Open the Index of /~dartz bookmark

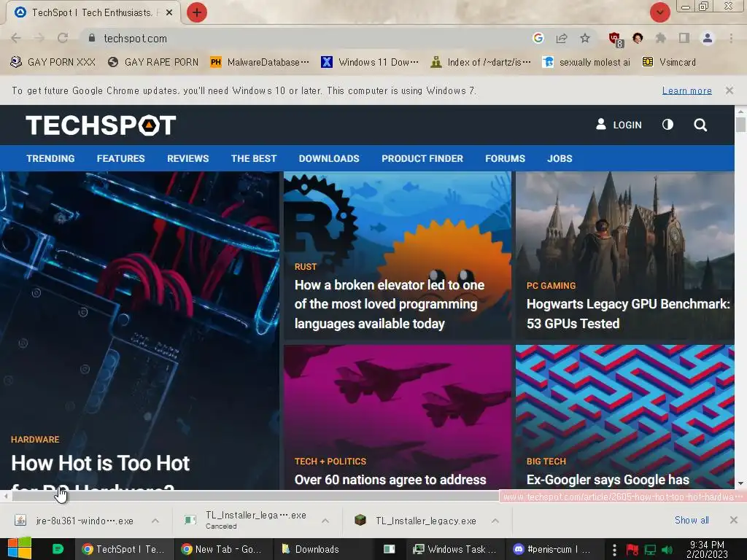[480, 62]
